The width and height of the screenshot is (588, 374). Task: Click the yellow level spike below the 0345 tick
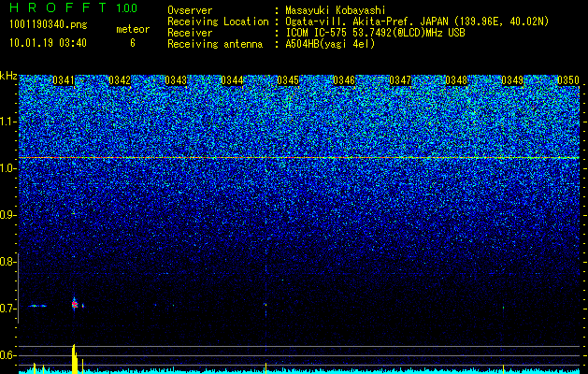[x=265, y=367]
